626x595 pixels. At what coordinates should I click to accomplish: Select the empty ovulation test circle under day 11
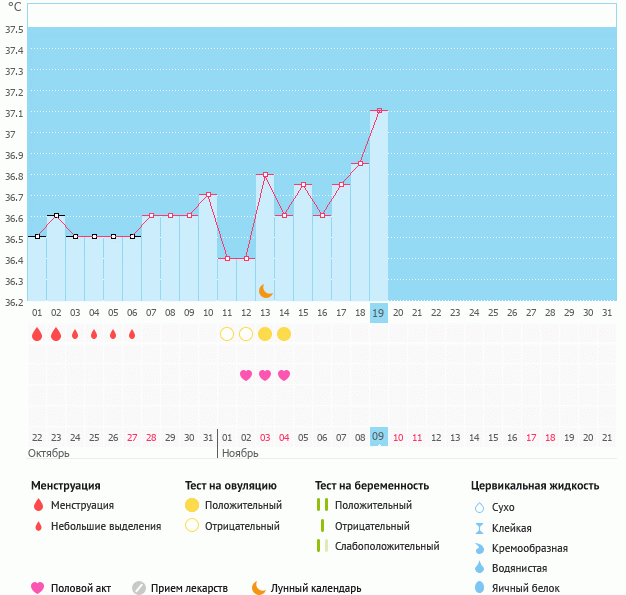[x=227, y=334]
